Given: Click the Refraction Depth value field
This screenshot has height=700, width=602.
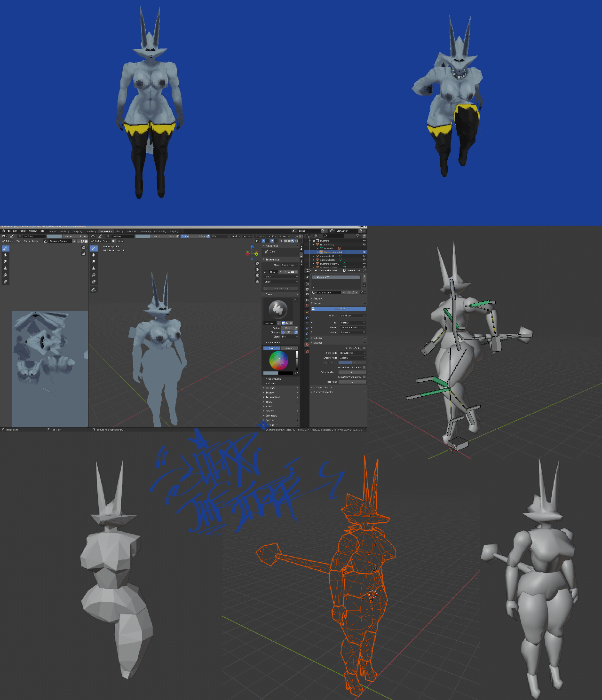Looking at the screenshot, I should [352, 372].
